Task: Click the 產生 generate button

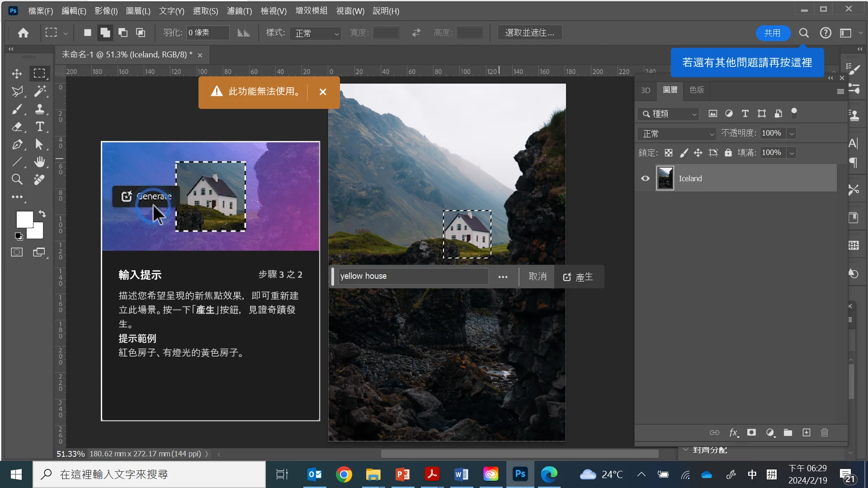Action: [578, 277]
